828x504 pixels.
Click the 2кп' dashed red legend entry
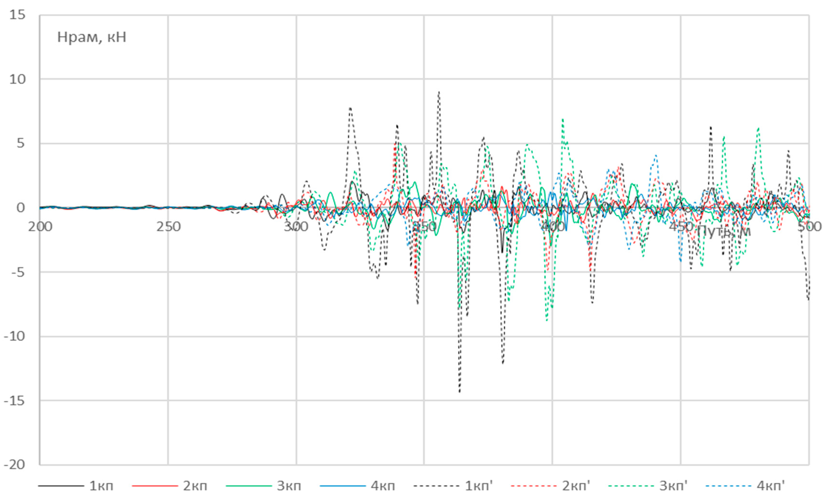click(576, 486)
